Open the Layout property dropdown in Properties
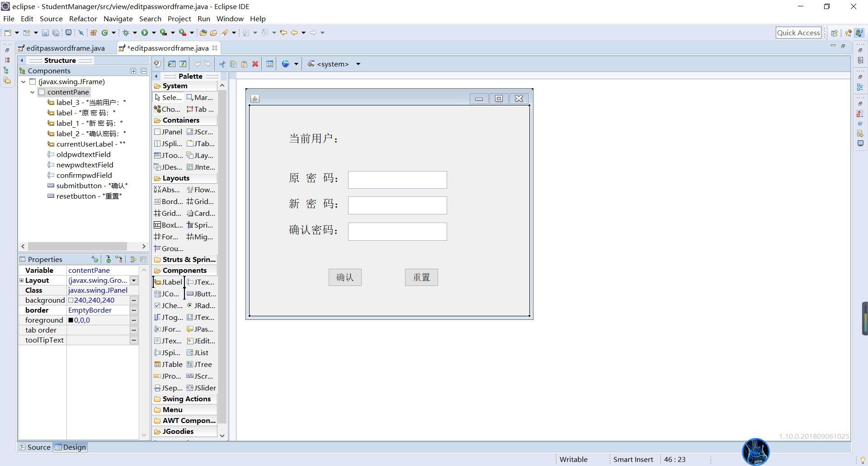868x466 pixels. click(x=134, y=280)
